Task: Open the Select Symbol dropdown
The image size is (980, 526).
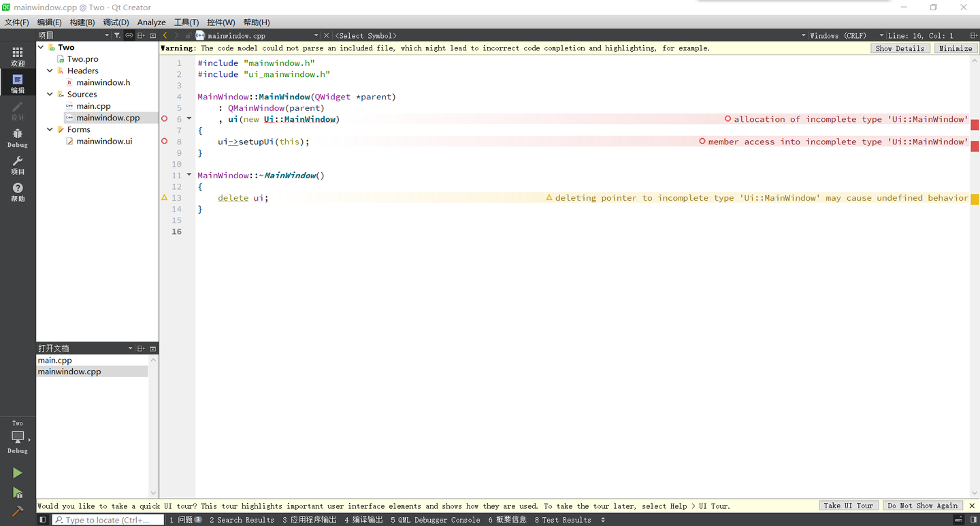Action: [366, 35]
